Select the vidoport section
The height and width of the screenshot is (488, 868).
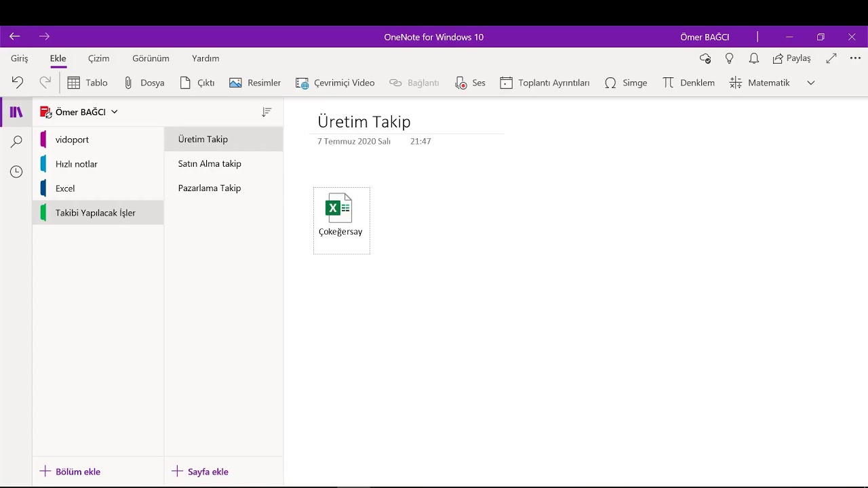tap(98, 140)
